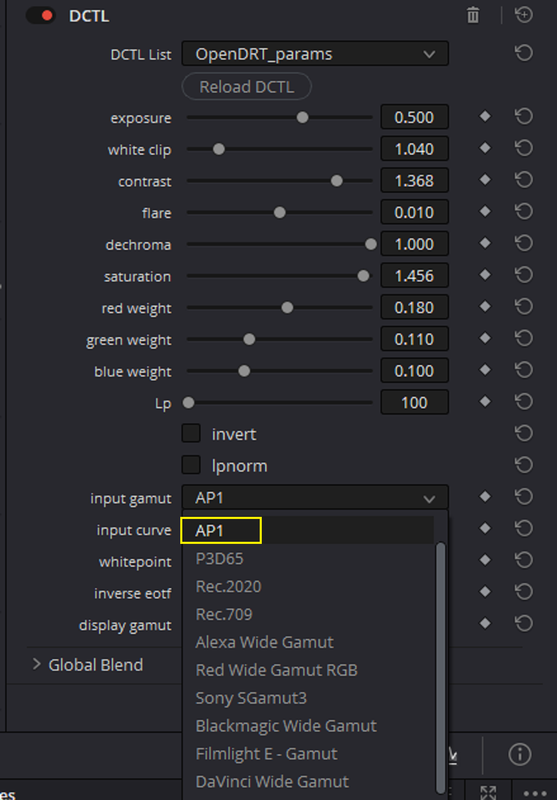Reset the inverse eotf setting

(524, 592)
